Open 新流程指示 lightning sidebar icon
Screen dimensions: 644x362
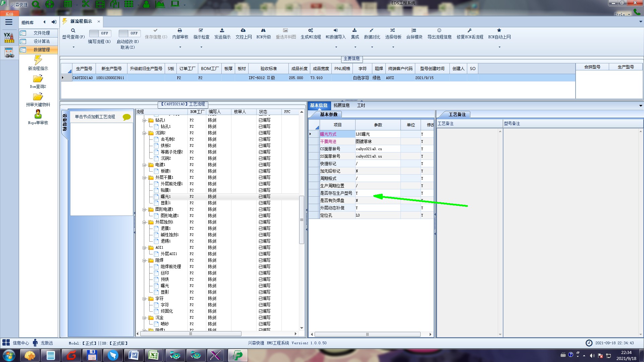point(38,60)
